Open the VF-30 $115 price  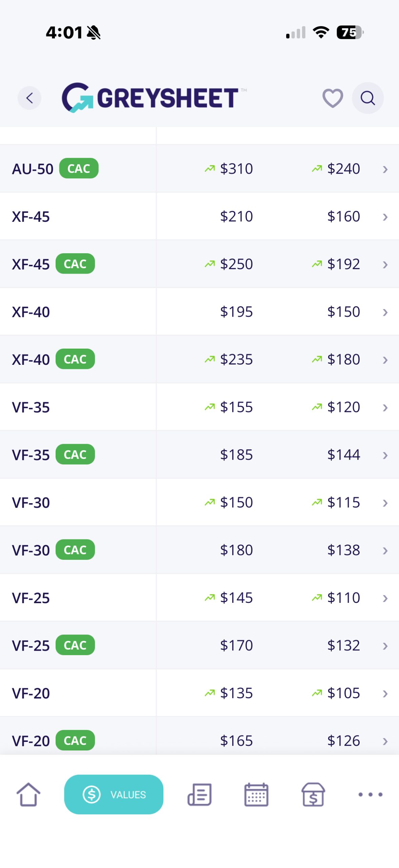(x=343, y=502)
